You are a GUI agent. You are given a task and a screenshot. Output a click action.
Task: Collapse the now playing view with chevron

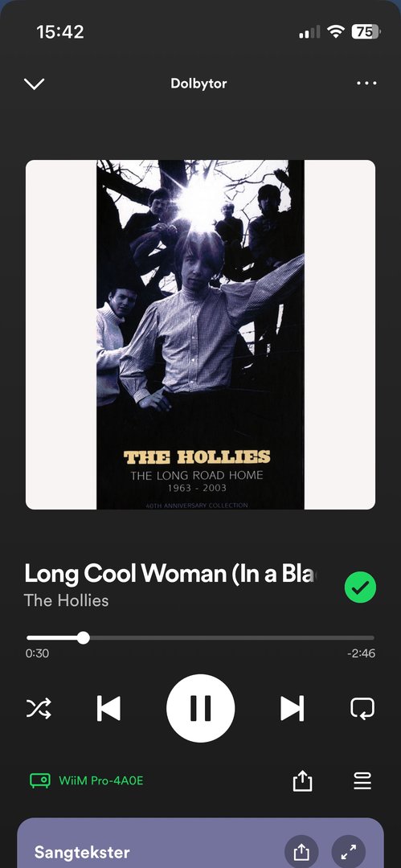(x=34, y=84)
